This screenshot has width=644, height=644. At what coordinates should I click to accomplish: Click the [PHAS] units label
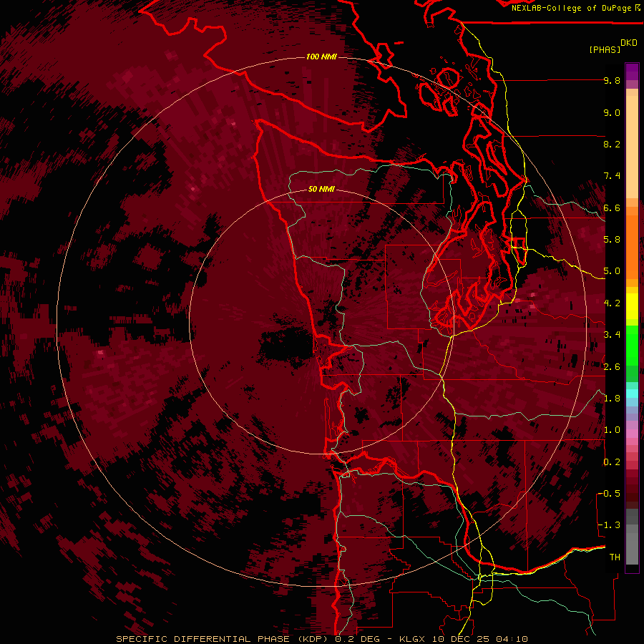click(x=605, y=50)
